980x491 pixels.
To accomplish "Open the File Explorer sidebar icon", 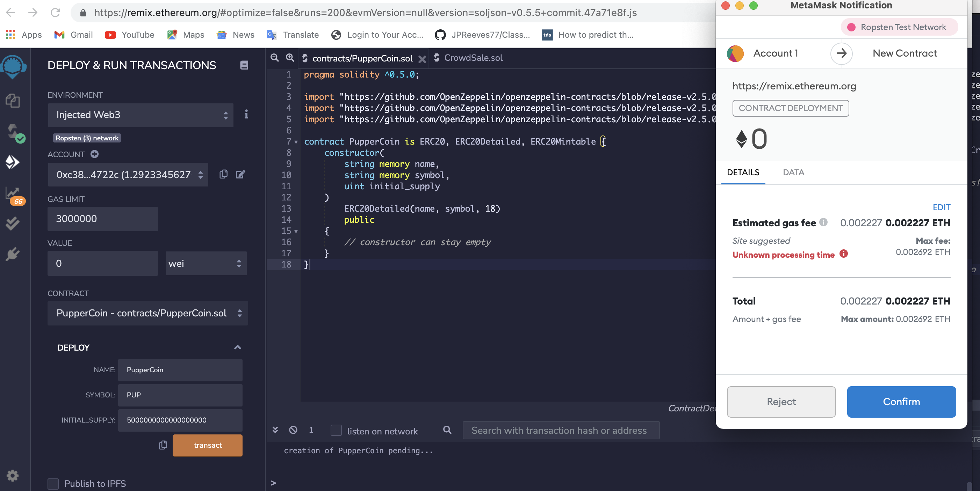I will (x=13, y=100).
